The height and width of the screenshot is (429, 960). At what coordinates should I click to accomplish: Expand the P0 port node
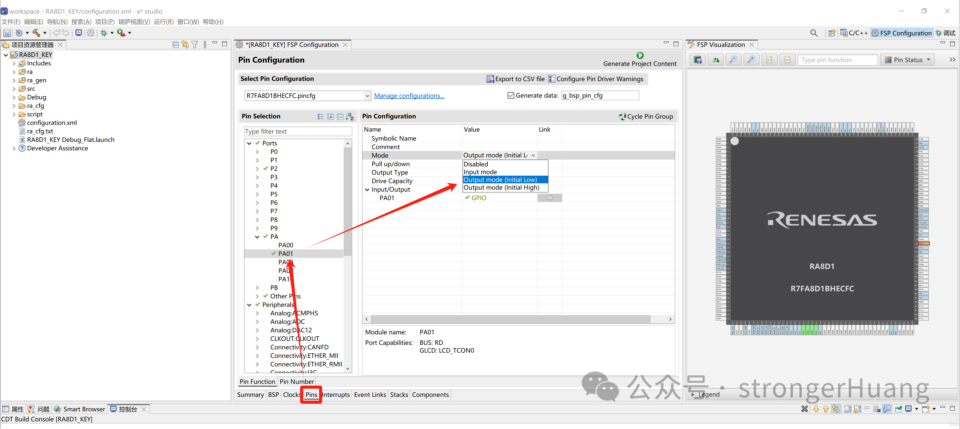[x=257, y=151]
